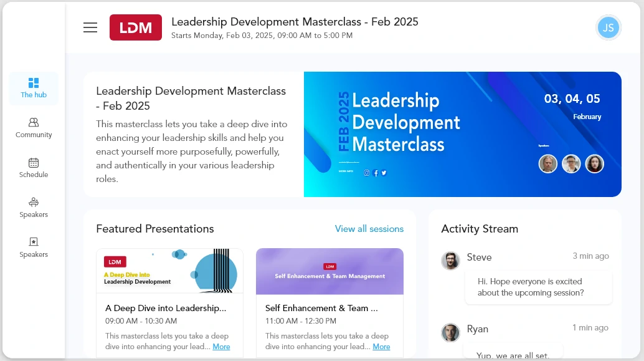Screen dimensions: 644x361
Task: Open Deep Dive into Leadership thumbnail
Action: [169, 271]
